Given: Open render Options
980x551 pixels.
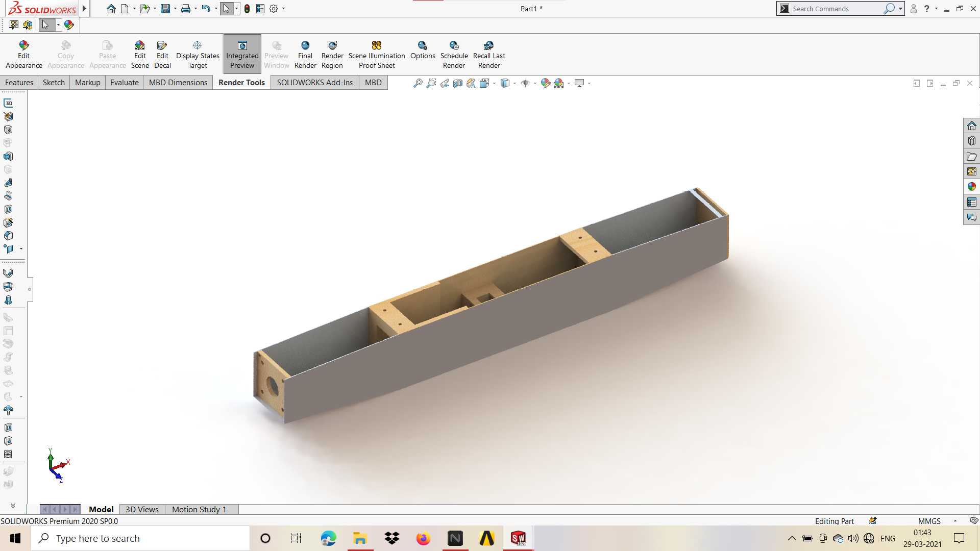Looking at the screenshot, I should (423, 50).
